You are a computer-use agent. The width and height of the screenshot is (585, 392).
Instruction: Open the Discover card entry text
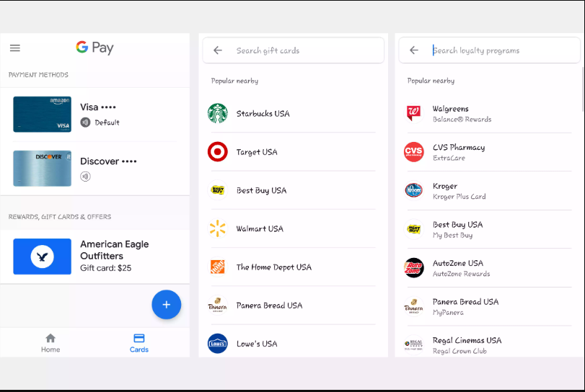pos(108,161)
